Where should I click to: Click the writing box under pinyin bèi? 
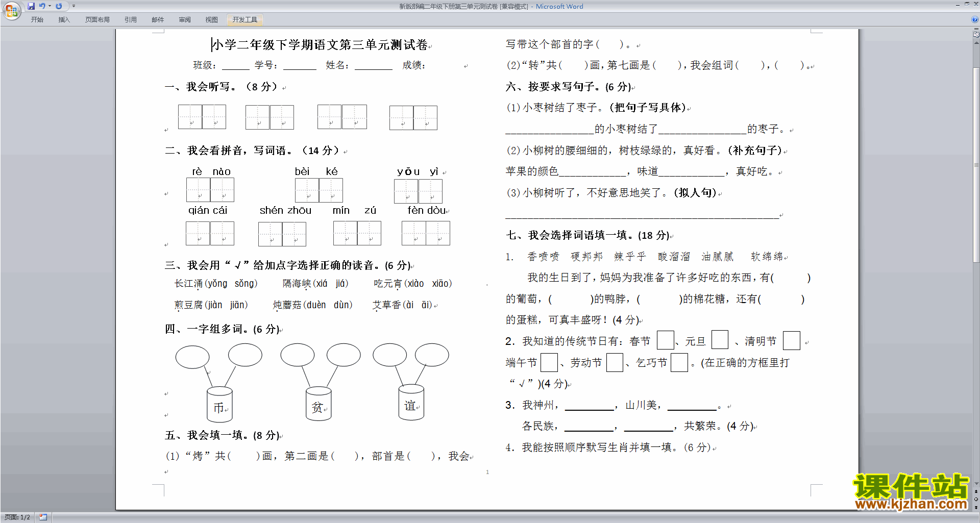[307, 190]
